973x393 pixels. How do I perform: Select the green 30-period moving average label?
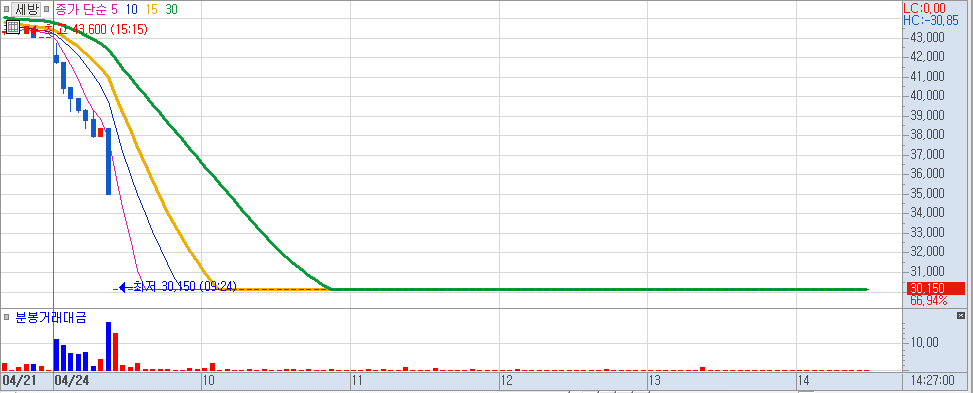click(x=172, y=9)
